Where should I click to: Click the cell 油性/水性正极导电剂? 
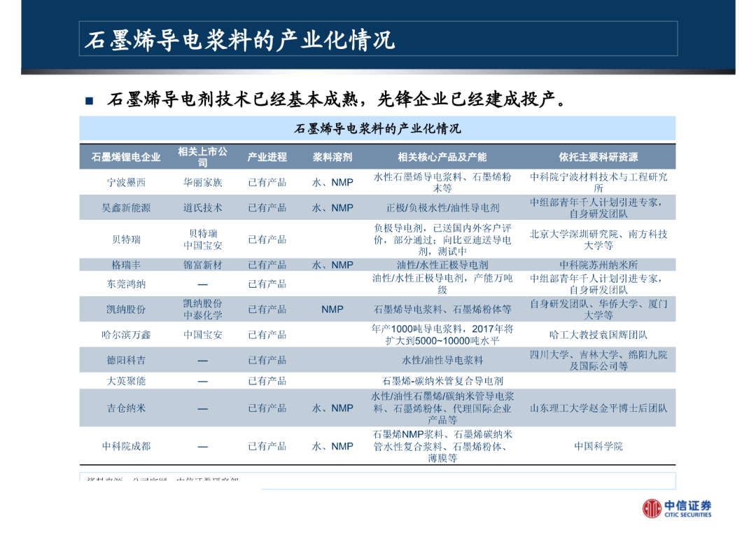click(x=442, y=265)
